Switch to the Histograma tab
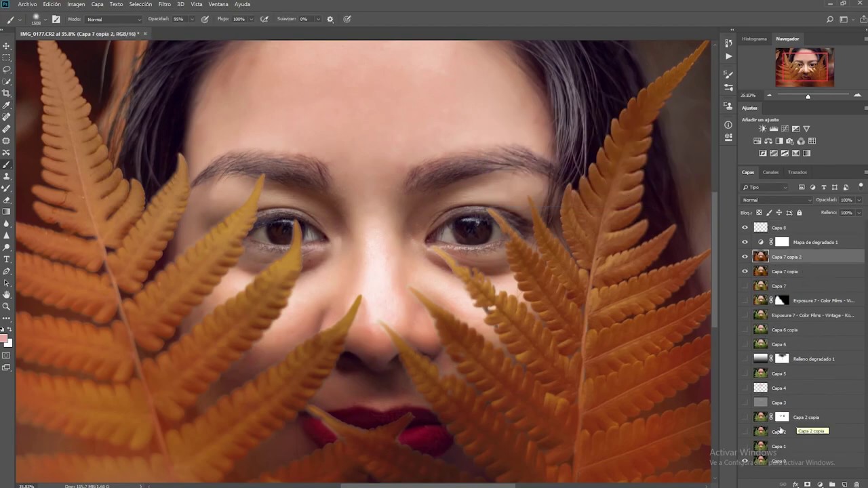This screenshot has width=868, height=488. tap(754, 39)
